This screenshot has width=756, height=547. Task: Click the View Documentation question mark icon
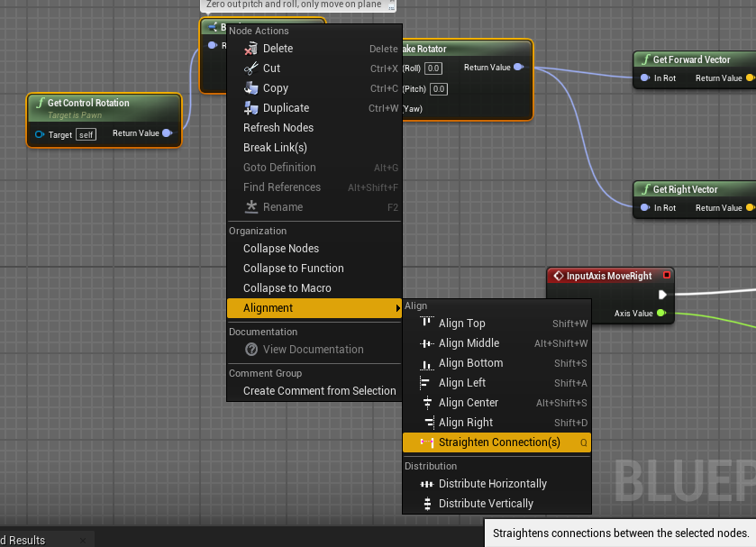251,350
